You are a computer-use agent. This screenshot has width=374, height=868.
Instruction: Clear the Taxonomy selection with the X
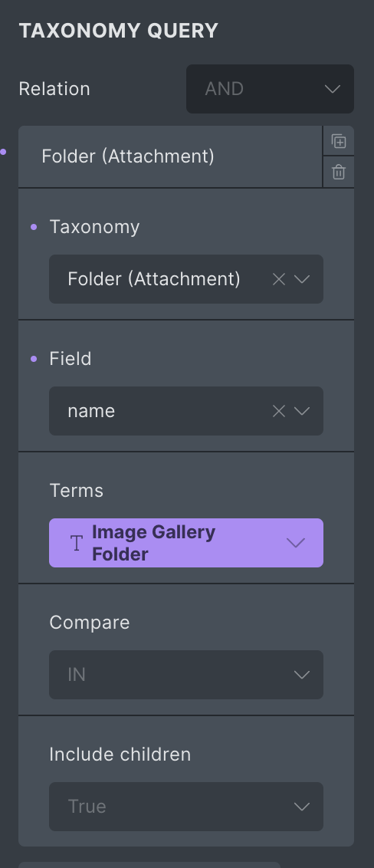tap(279, 279)
